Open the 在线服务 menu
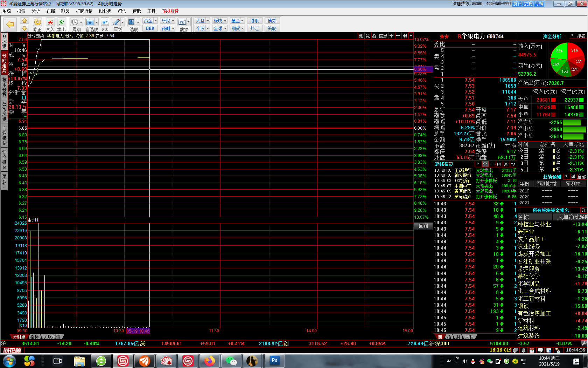This screenshot has width=588, height=368. [170, 11]
